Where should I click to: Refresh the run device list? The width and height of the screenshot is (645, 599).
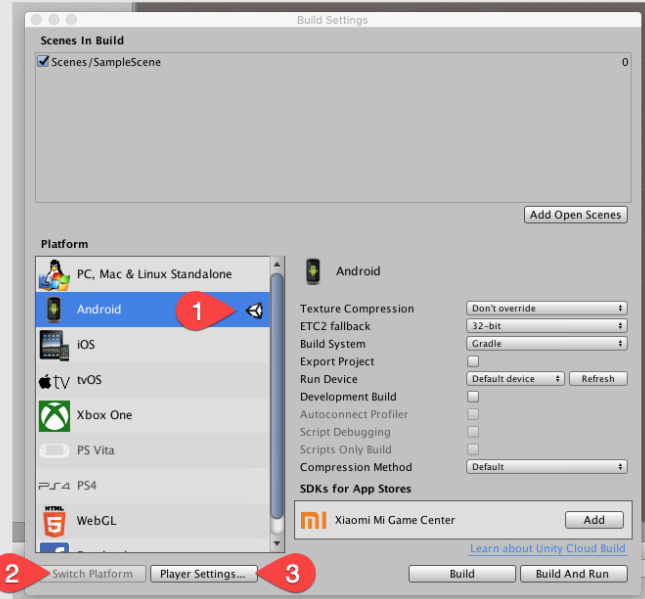point(598,378)
